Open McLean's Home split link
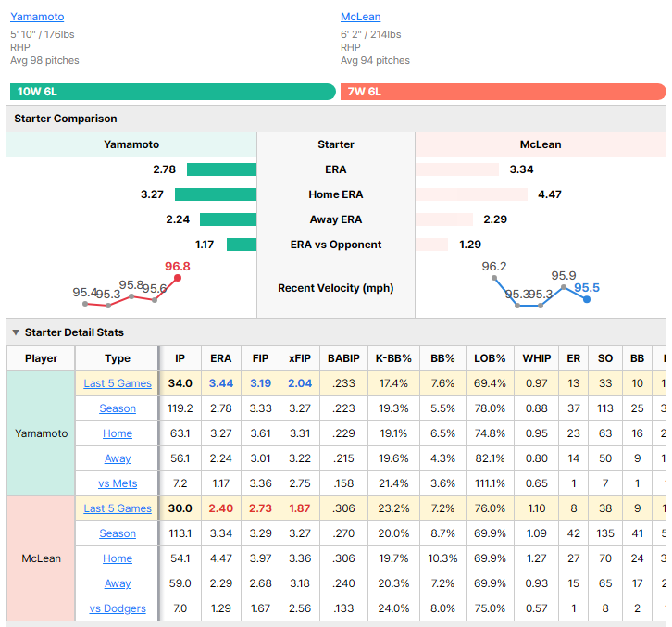672x627 pixels. (118, 558)
